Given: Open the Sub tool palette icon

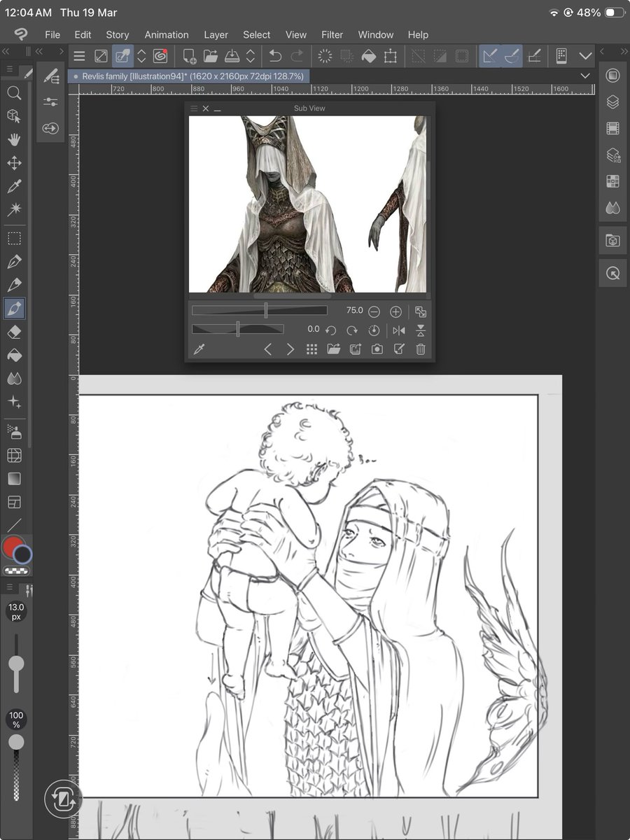Looking at the screenshot, I should (x=50, y=76).
